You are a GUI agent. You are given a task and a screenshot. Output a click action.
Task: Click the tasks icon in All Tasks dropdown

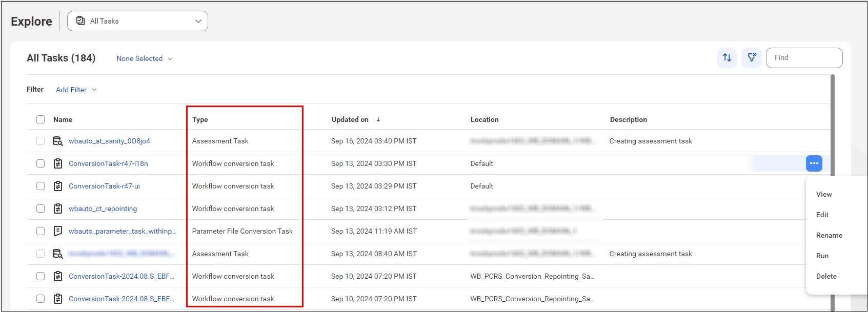pyautogui.click(x=80, y=21)
